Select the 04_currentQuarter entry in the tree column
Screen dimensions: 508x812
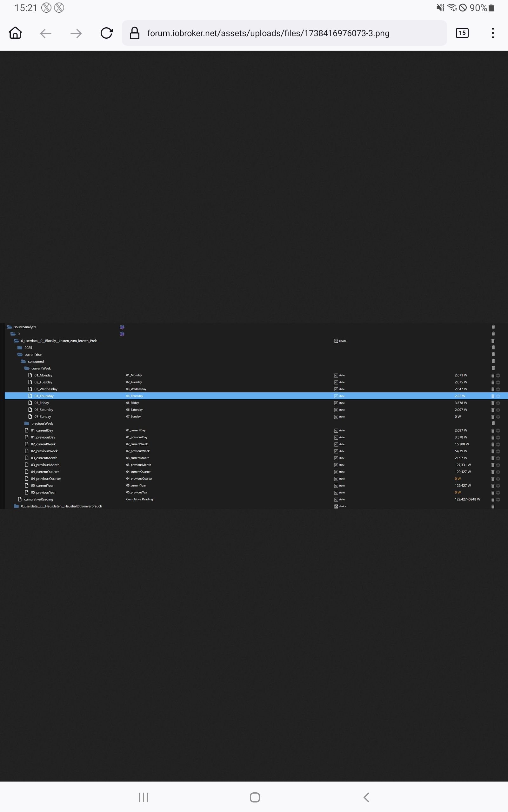pyautogui.click(x=45, y=472)
